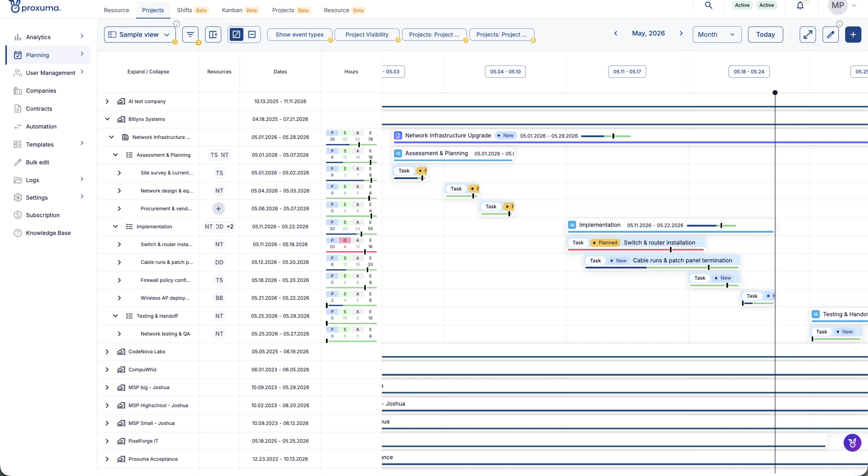Open the Projects Beta tab

pos(291,10)
